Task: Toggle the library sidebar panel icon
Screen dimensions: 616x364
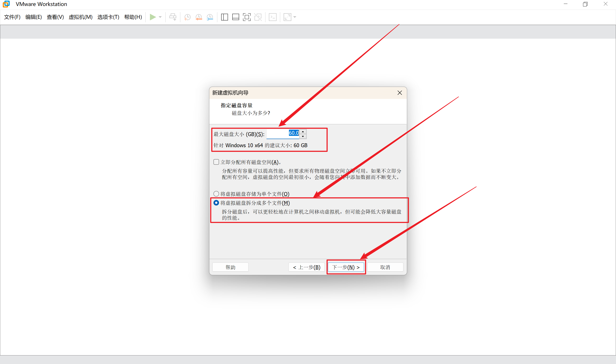Action: coord(224,17)
